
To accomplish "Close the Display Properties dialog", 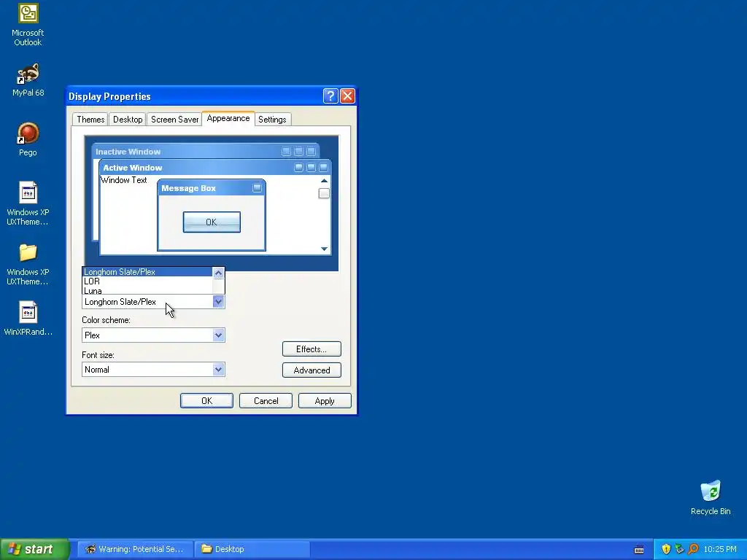I will 347,96.
